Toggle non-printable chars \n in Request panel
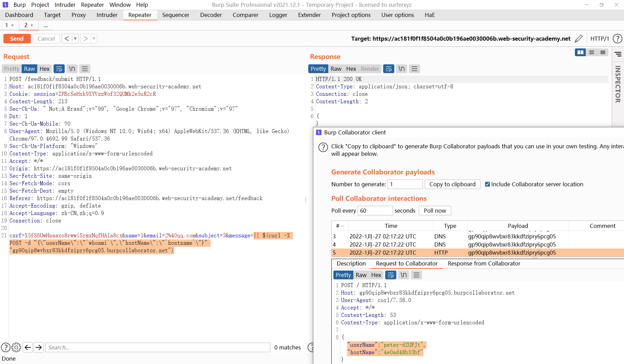 click(72, 69)
